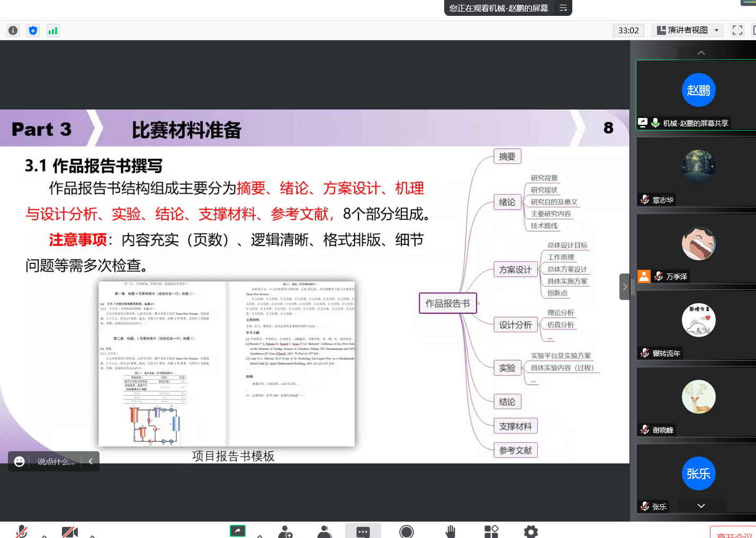Check network signal strength icon
The width and height of the screenshot is (756, 538).
pos(53,31)
